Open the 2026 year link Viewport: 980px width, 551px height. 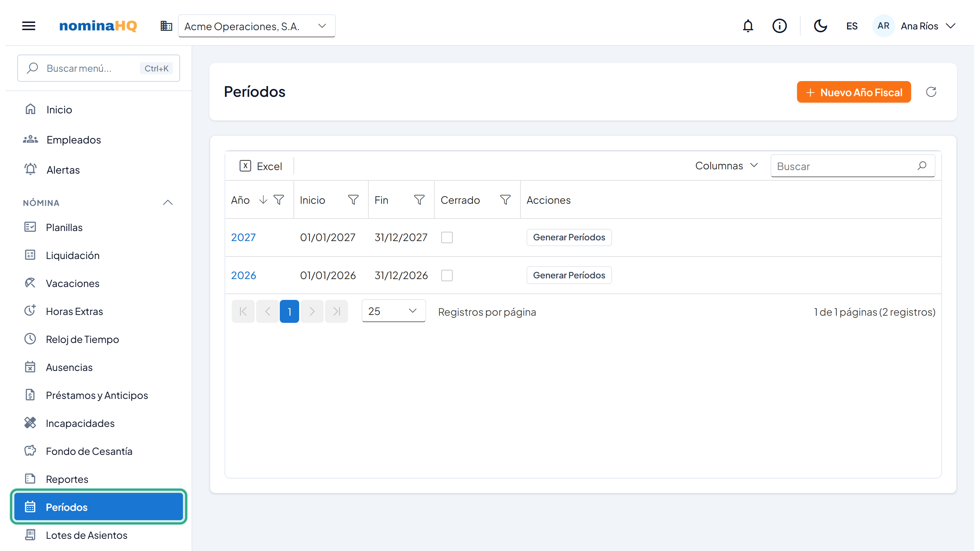pos(244,275)
